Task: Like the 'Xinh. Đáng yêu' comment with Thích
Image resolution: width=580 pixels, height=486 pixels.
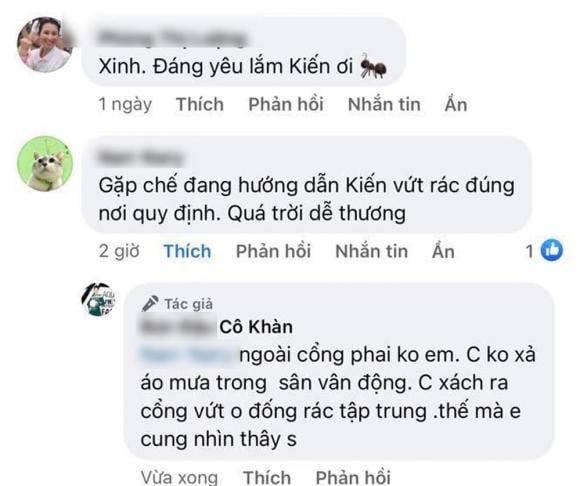Action: (x=200, y=104)
